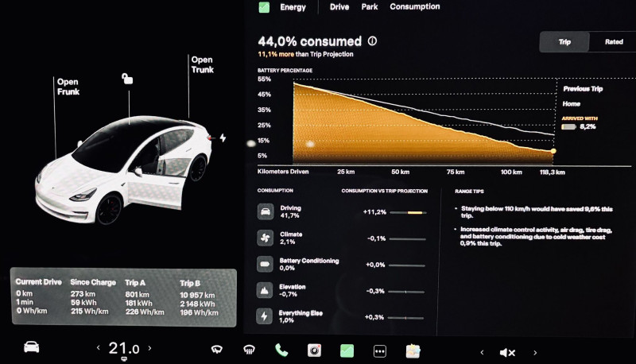
Task: Tap Open Trunk
Action: pyautogui.click(x=203, y=64)
